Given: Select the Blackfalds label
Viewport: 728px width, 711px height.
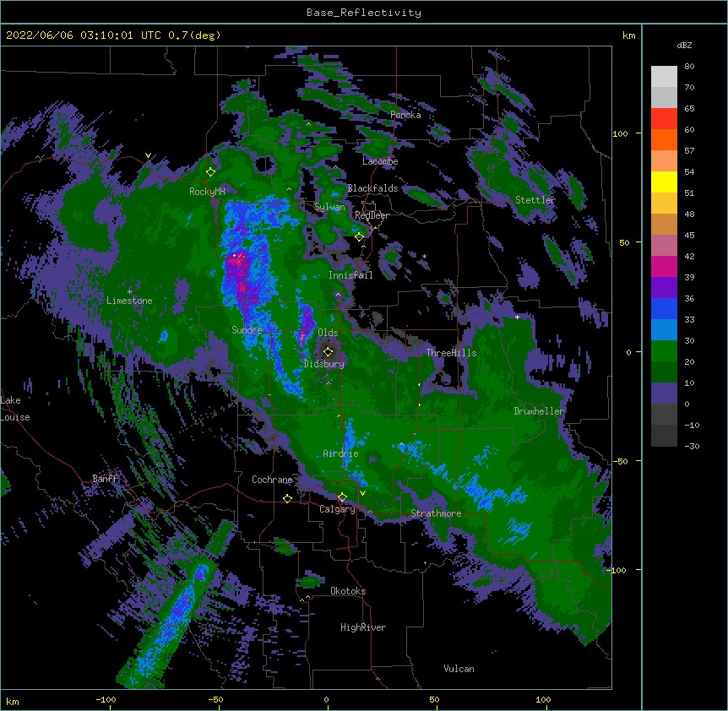Looking at the screenshot, I should [x=372, y=188].
